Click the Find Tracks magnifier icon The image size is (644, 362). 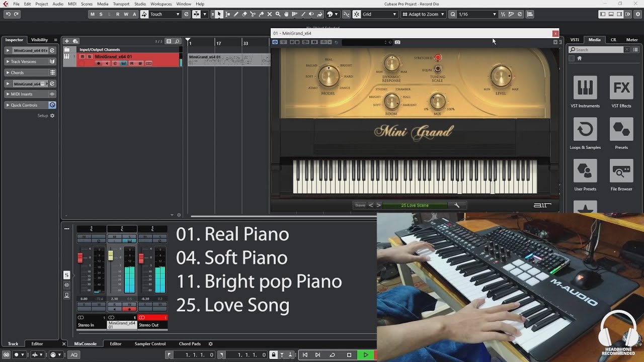click(177, 41)
